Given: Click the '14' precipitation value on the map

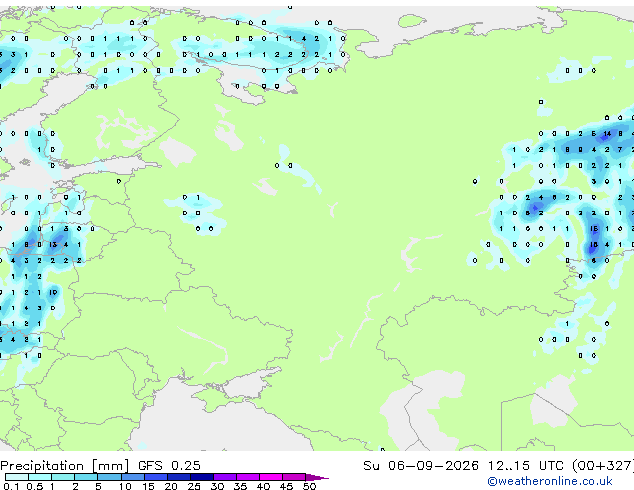Looking at the screenshot, I should coord(607,134).
